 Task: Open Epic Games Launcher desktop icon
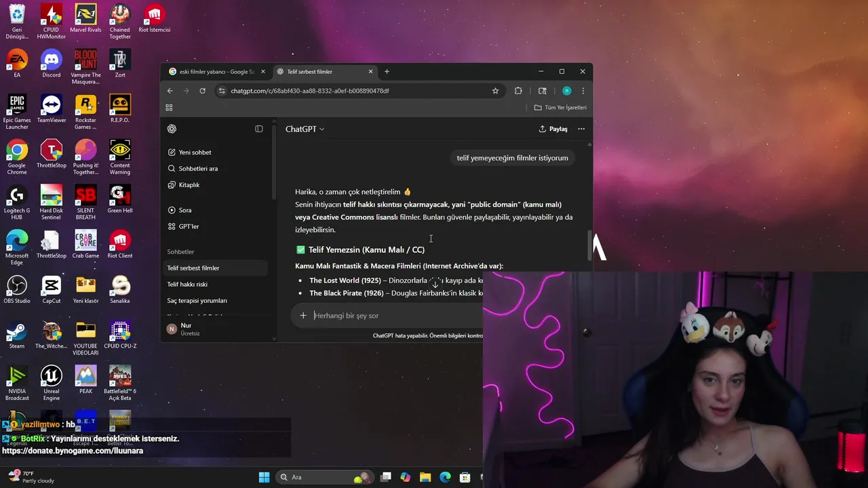(17, 111)
